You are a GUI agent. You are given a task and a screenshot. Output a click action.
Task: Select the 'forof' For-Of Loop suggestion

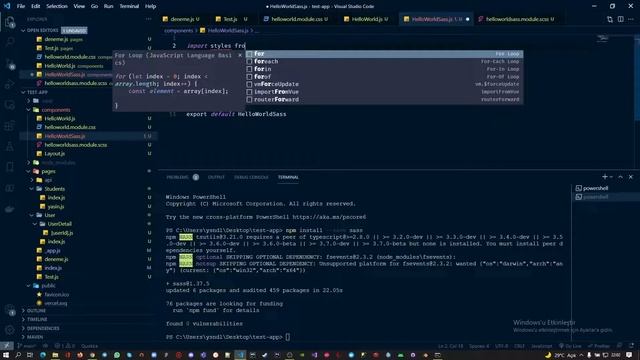[384, 77]
